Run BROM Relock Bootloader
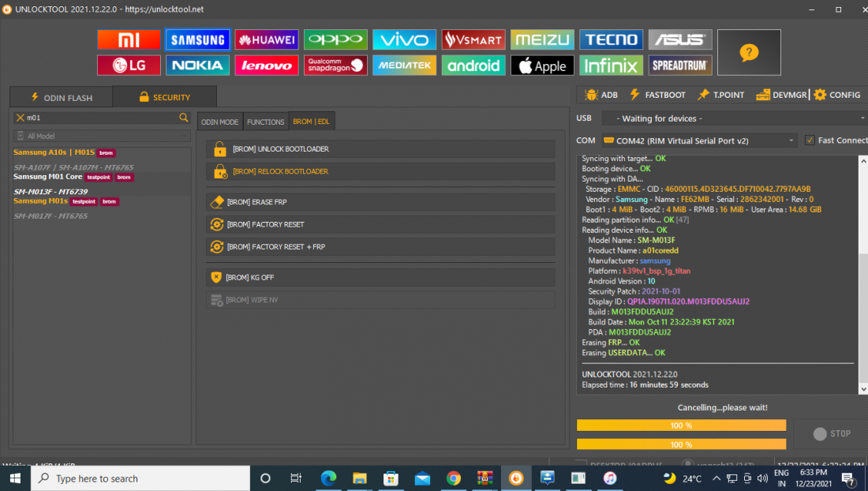Image resolution: width=868 pixels, height=491 pixels. (381, 171)
